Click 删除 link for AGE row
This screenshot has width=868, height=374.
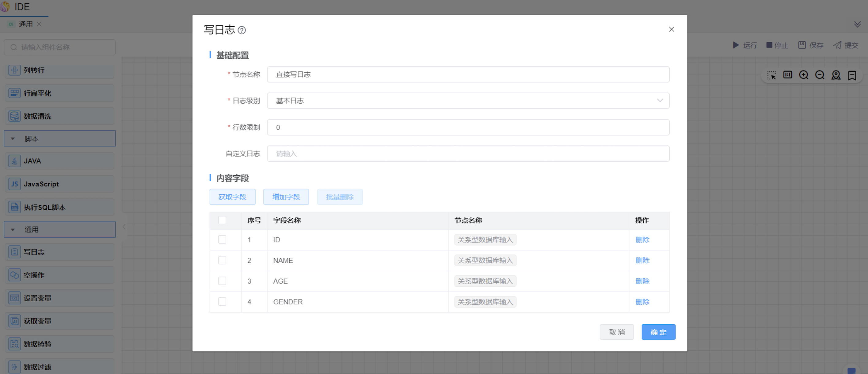(x=642, y=281)
